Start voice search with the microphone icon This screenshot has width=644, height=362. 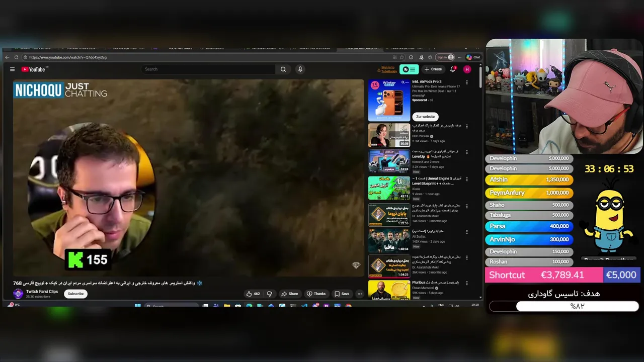(300, 69)
